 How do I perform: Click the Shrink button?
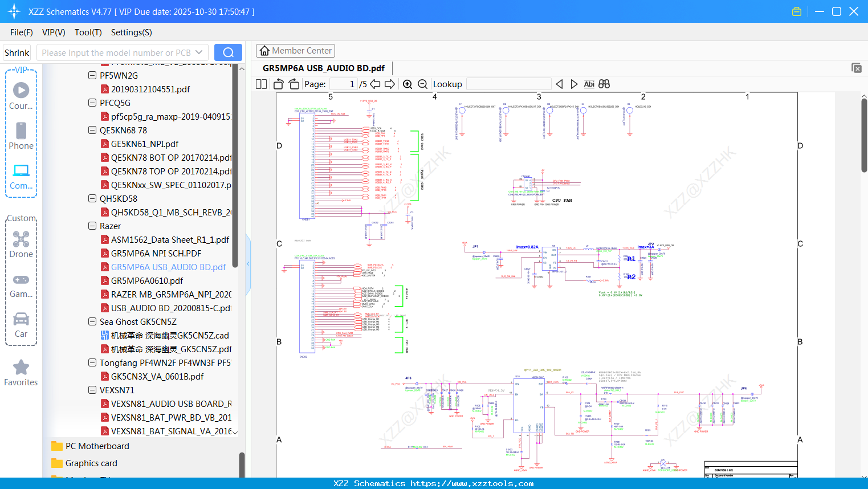pyautogui.click(x=17, y=52)
